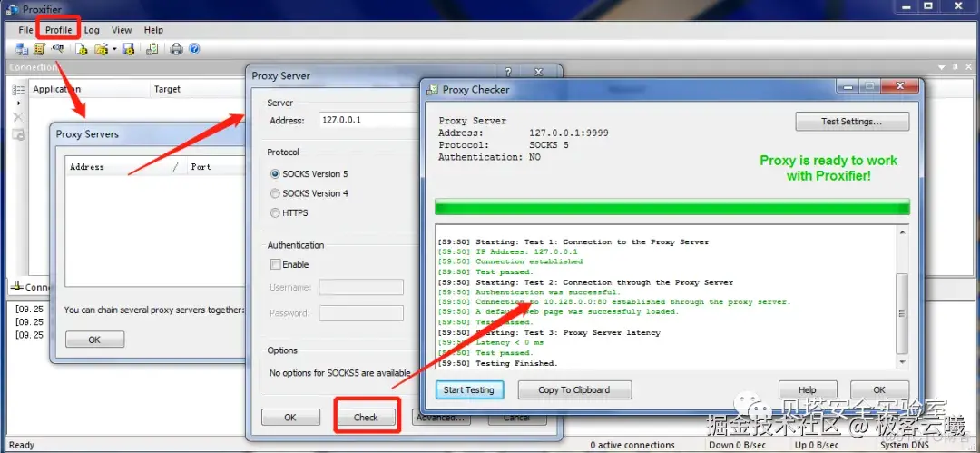Click 'Proxy is ready to work with Proxifier!' text
Viewport: 980px width, 453px height.
coord(828,168)
